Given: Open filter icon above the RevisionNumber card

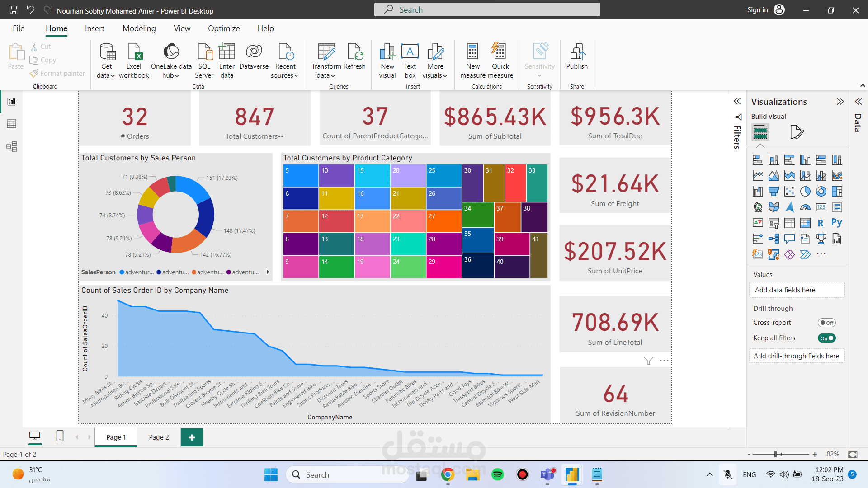Looking at the screenshot, I should coord(648,361).
